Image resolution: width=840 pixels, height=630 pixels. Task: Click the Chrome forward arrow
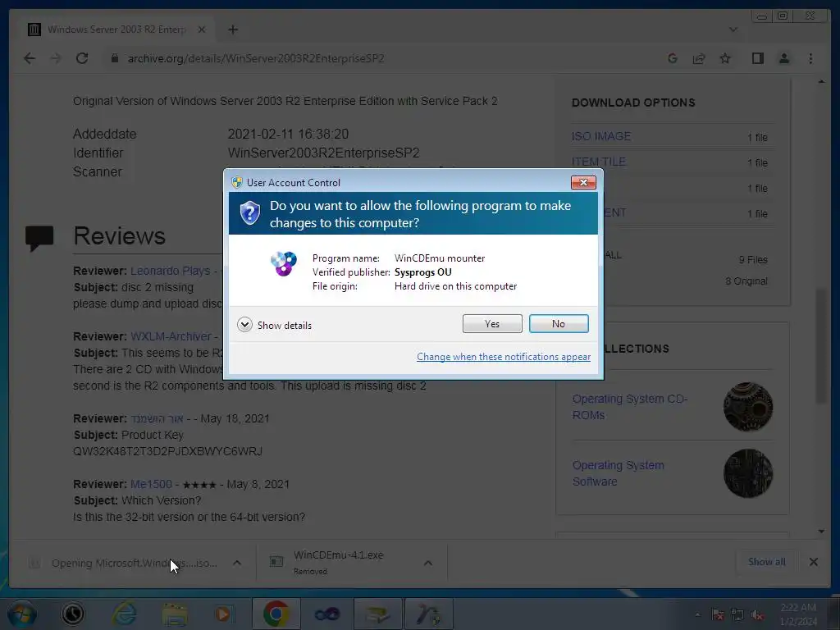[x=56, y=58]
